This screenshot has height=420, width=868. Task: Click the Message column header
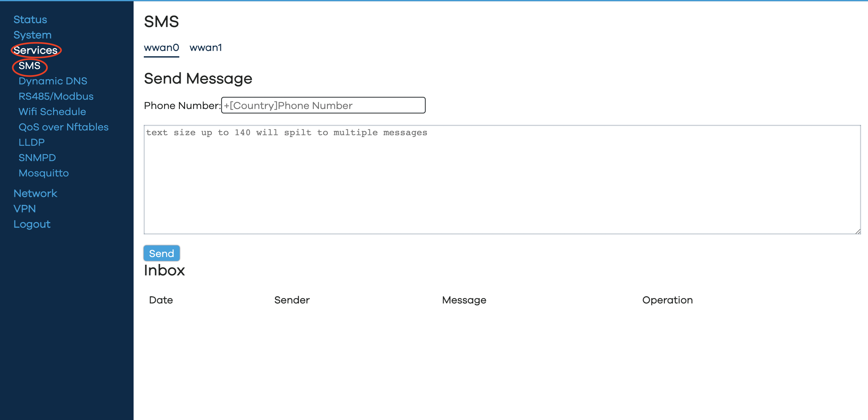point(464,300)
